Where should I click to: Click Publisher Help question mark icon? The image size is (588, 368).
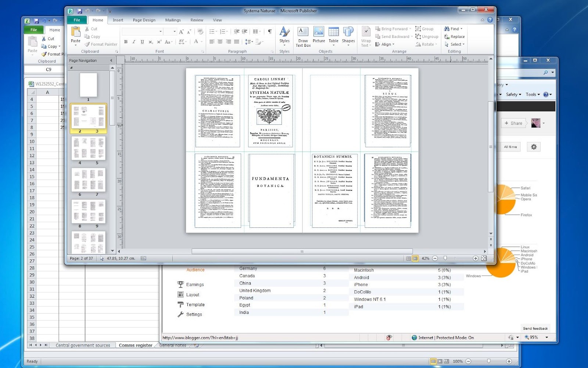(490, 20)
